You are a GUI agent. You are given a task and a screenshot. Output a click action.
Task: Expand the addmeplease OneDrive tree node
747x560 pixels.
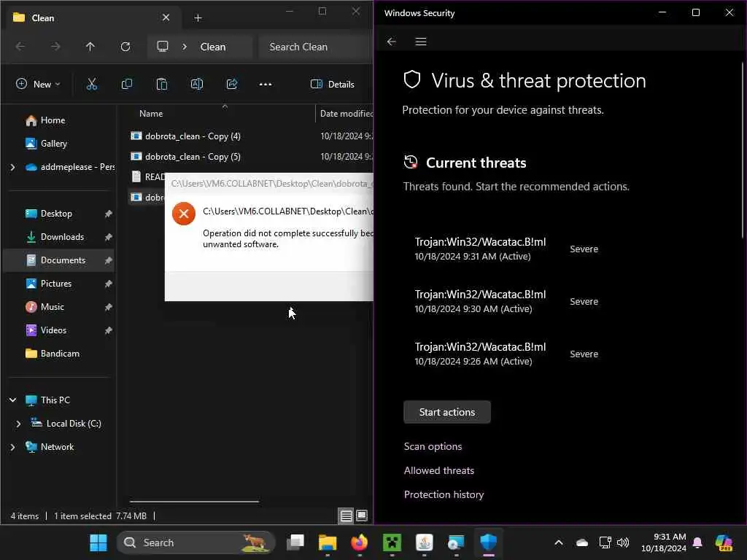pos(13,167)
